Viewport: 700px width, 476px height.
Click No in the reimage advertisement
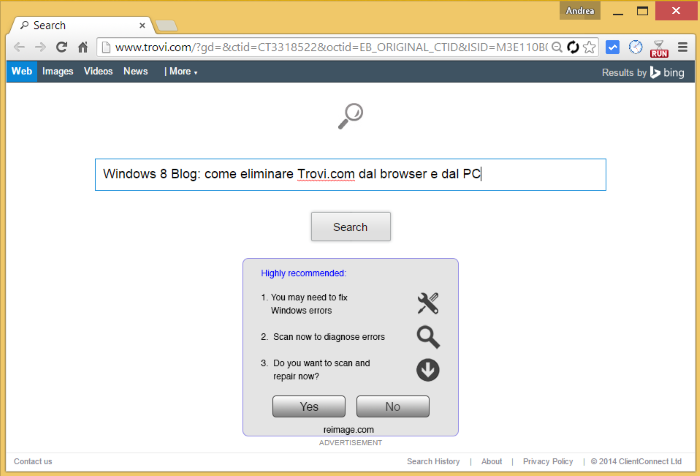tap(392, 406)
